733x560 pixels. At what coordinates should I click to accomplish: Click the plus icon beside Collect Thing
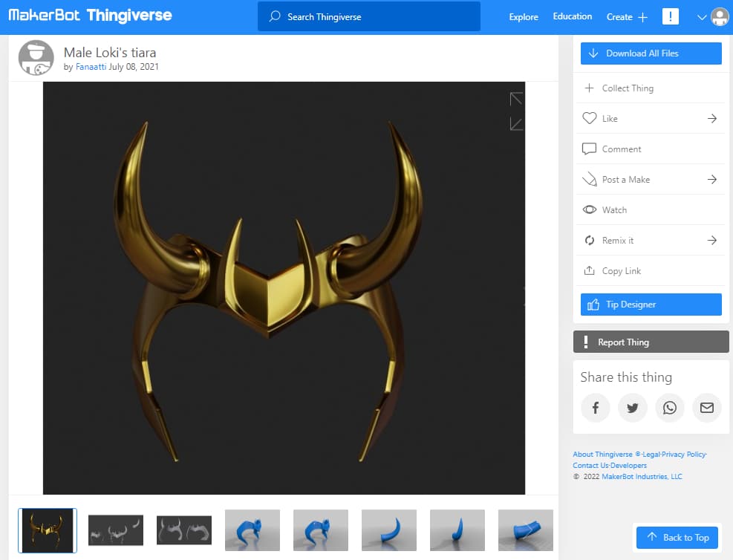[590, 88]
